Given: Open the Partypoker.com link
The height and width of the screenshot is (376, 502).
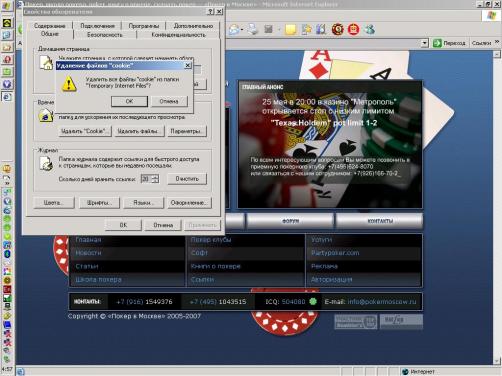Looking at the screenshot, I should tap(335, 253).
